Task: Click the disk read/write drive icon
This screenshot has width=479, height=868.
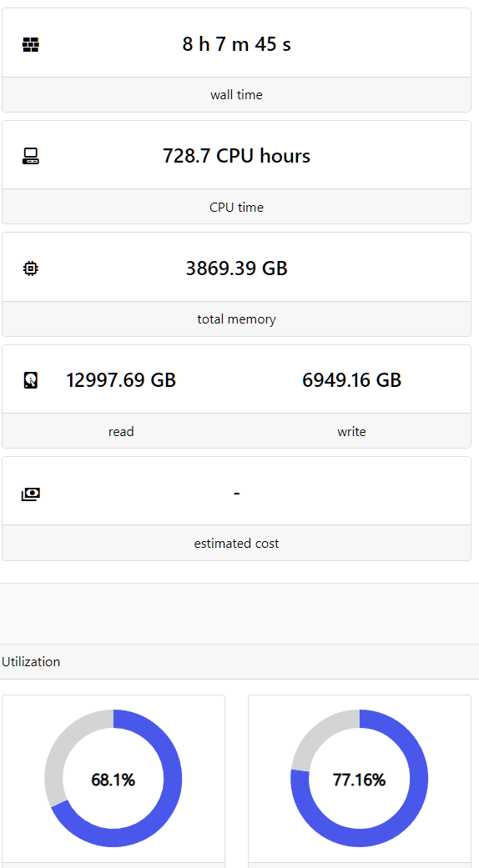Action: [x=31, y=380]
